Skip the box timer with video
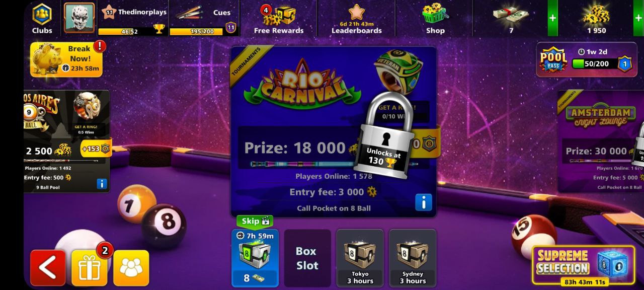The image size is (644, 290). pyautogui.click(x=255, y=221)
